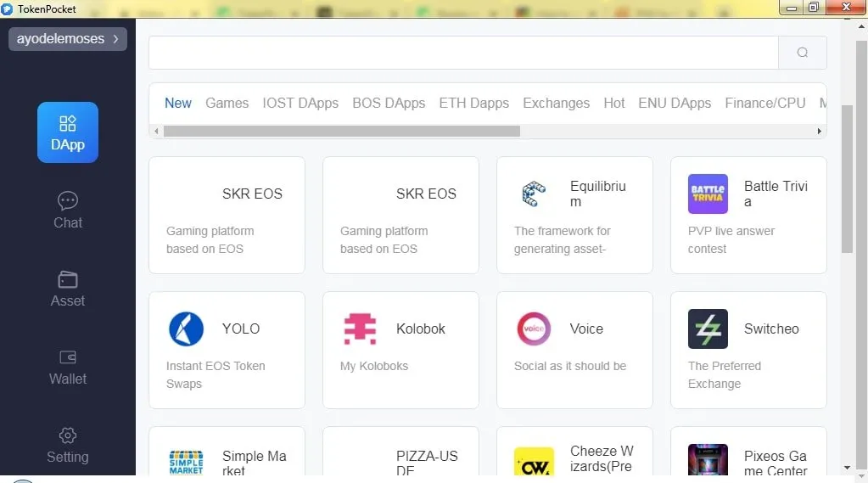Image resolution: width=868 pixels, height=483 pixels.
Task: Click "The Preferred Exchange" description
Action: [x=724, y=375]
